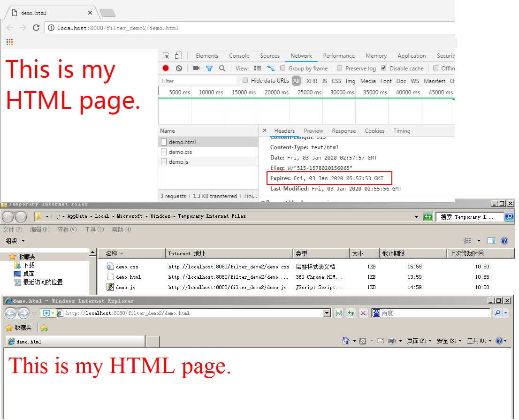Open the Preview tab of request details
The image size is (519, 420).
(x=313, y=131)
